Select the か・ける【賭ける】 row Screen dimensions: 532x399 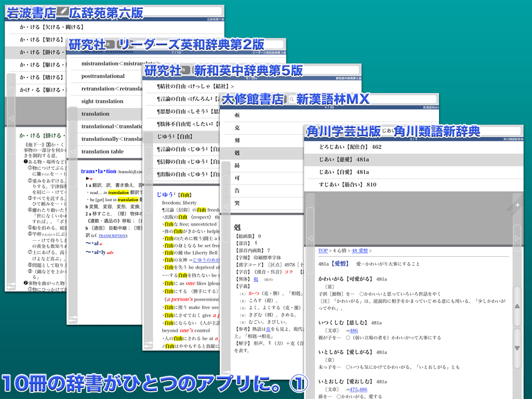(36, 77)
